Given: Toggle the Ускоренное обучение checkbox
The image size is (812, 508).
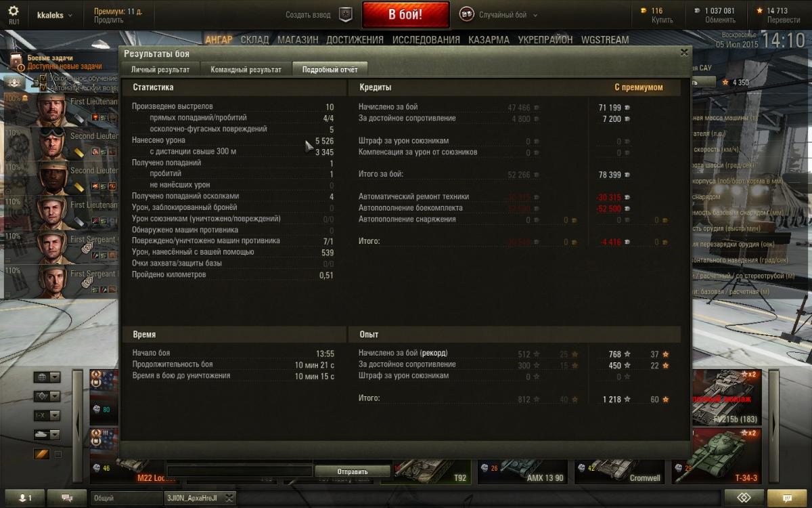Looking at the screenshot, I should click(43, 79).
